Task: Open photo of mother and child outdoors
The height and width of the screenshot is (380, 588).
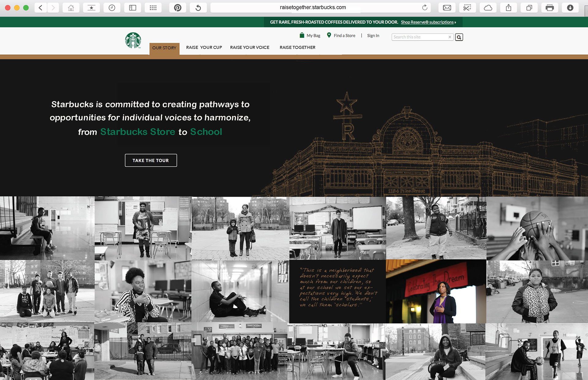Action: pyautogui.click(x=240, y=228)
